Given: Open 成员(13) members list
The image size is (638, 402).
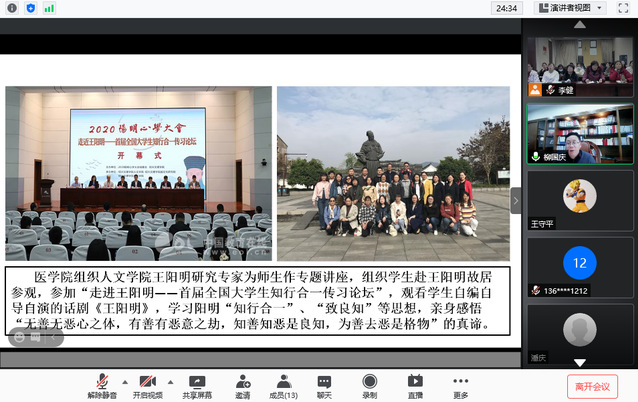Looking at the screenshot, I should pos(283,386).
